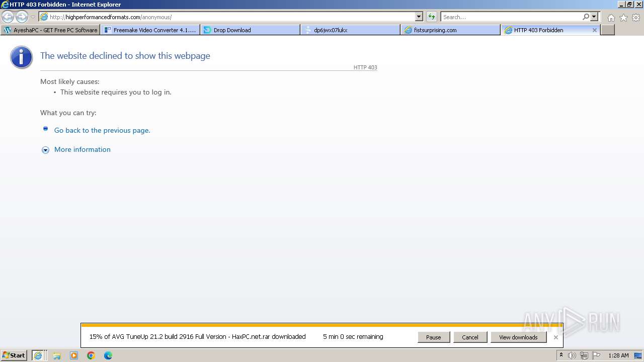This screenshot has width=644, height=362.
Task: Switch to dp6jwx07lukx tab
Action: click(350, 30)
